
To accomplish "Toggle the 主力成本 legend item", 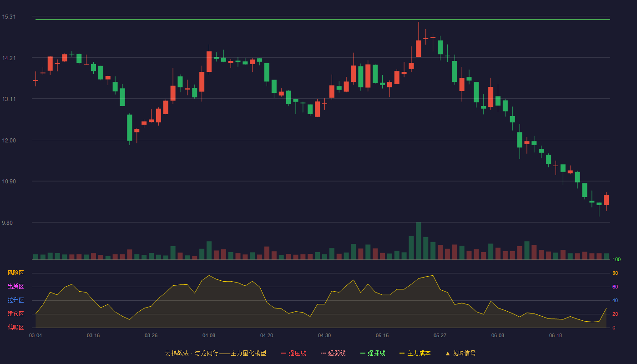I will tap(415, 353).
